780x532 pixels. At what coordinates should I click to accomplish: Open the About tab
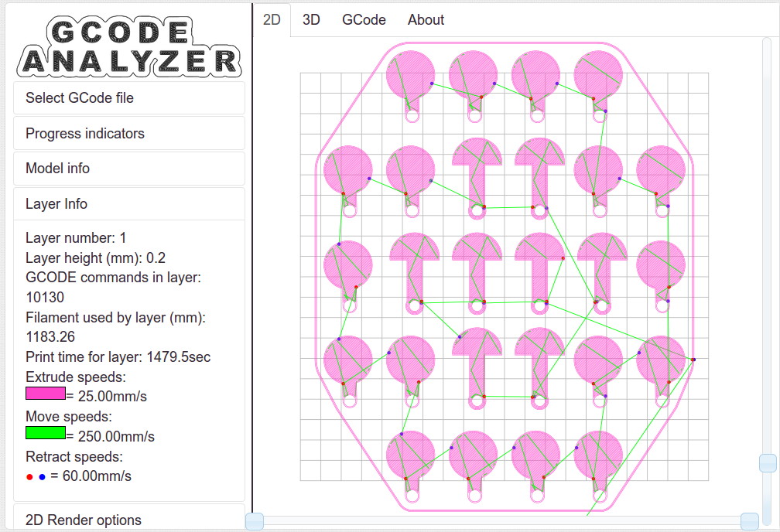click(x=426, y=20)
